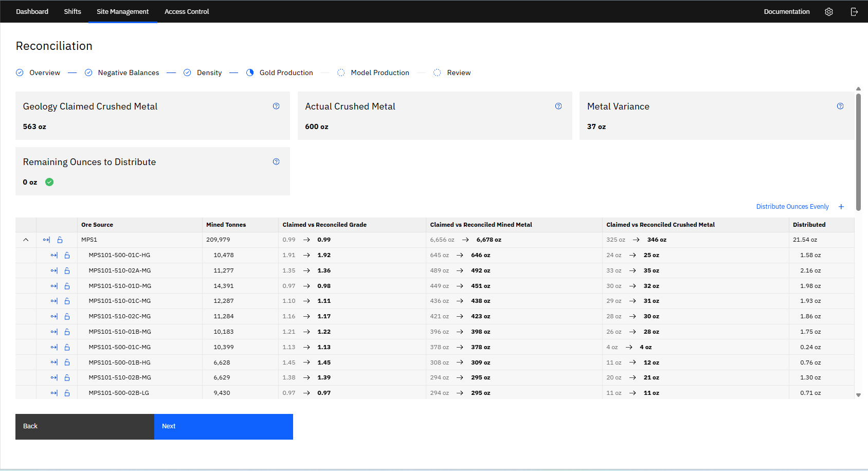Open help for Geology Claimed Crushed Metal

point(276,106)
